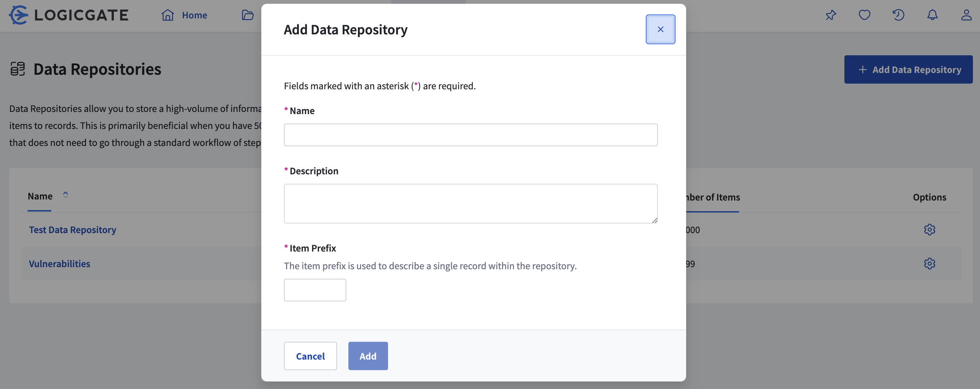Image resolution: width=980 pixels, height=389 pixels.
Task: Open favorites via the heart icon
Action: (x=865, y=15)
